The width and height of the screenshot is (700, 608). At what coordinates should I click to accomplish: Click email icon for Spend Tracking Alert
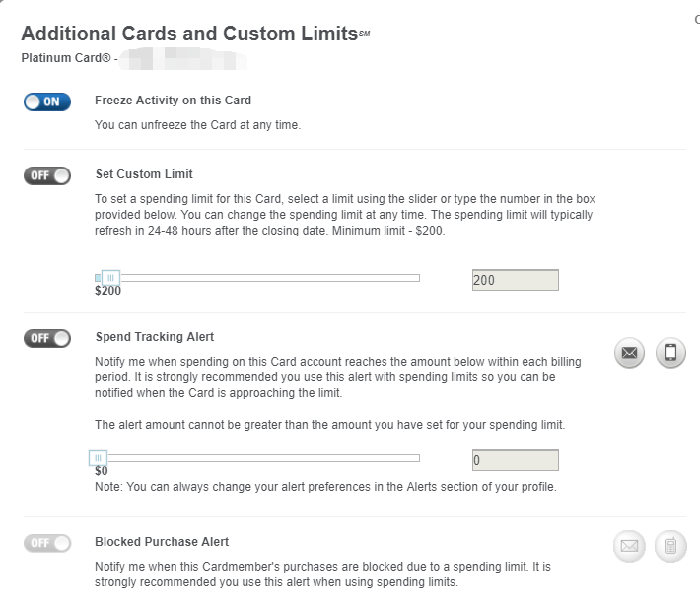(630, 352)
